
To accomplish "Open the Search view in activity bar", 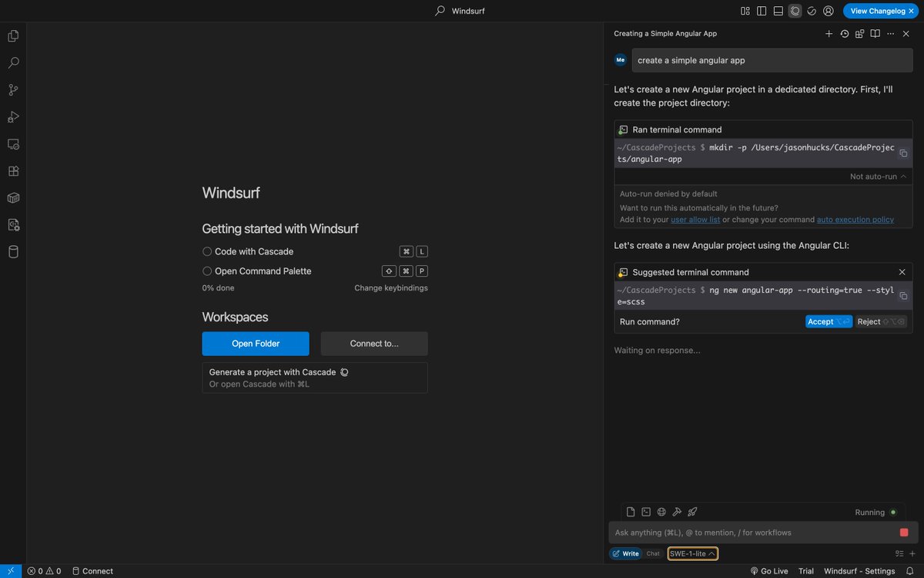I will point(13,62).
